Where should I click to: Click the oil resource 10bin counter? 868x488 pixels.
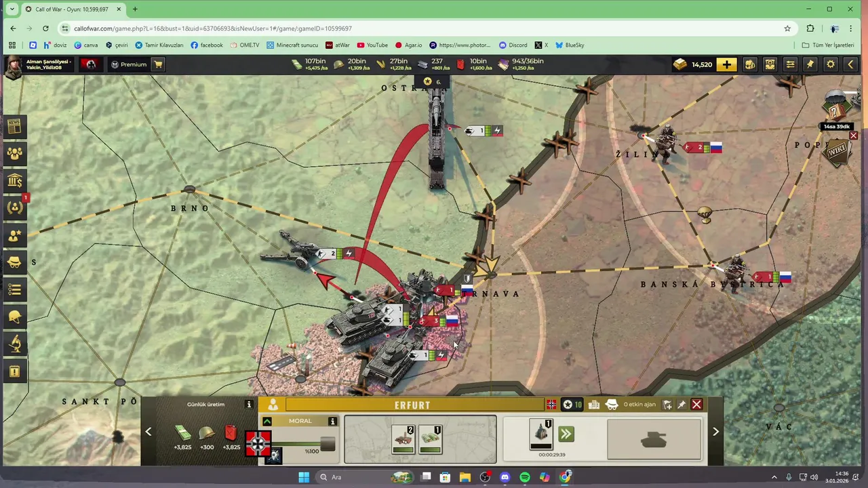click(x=473, y=64)
